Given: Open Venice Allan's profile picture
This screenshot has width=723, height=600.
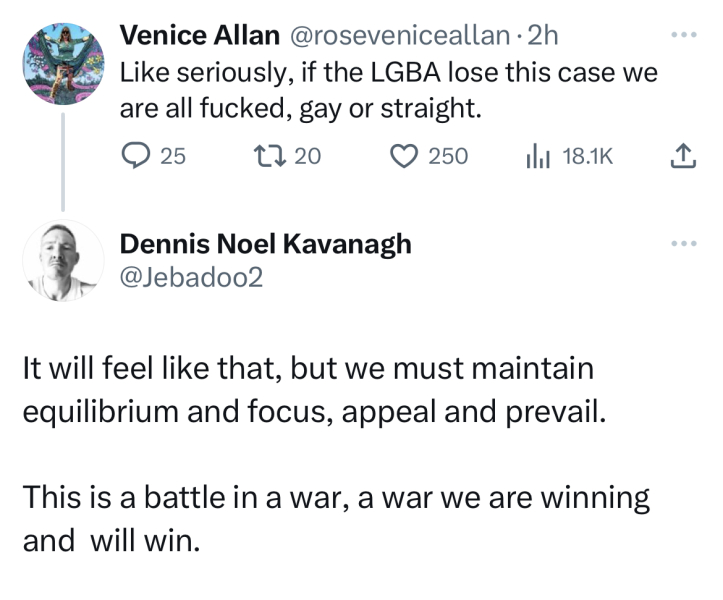Looking at the screenshot, I should pos(64,61).
